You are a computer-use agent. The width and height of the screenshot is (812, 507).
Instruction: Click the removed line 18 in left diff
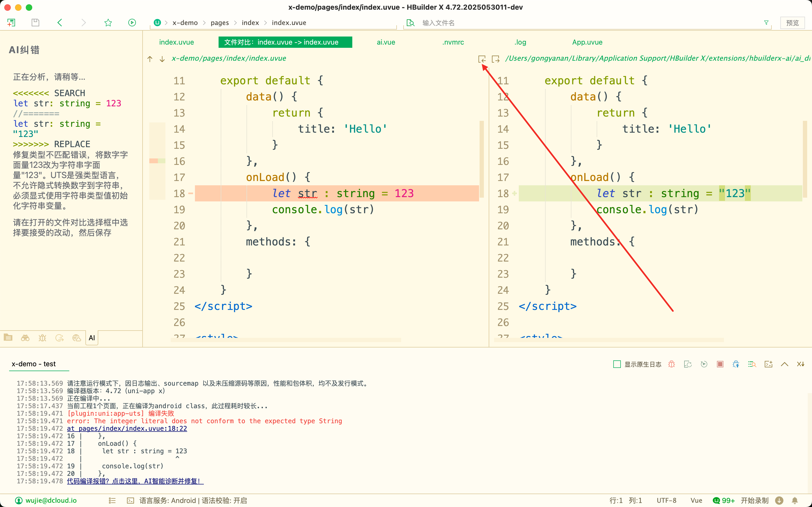[x=337, y=193]
